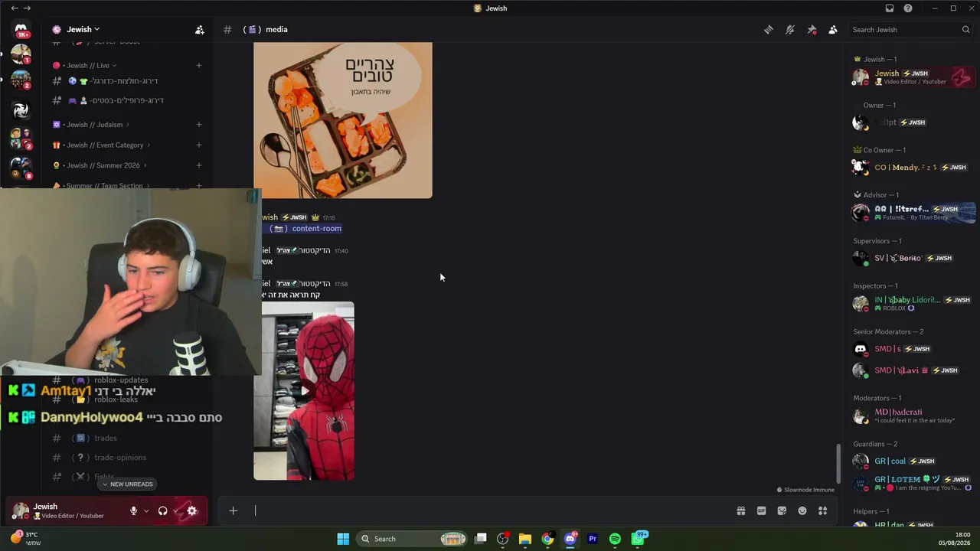Go back with the title bar arrow

coord(14,8)
